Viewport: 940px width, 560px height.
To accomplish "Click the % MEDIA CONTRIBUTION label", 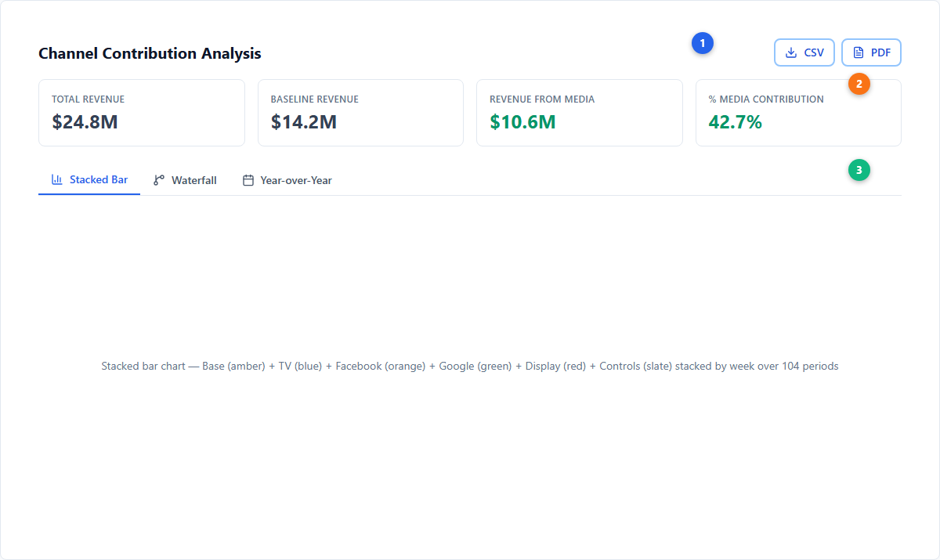I will [766, 99].
